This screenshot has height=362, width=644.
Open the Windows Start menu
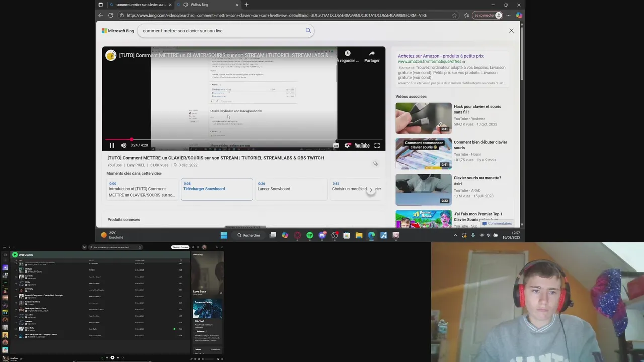tap(224, 235)
